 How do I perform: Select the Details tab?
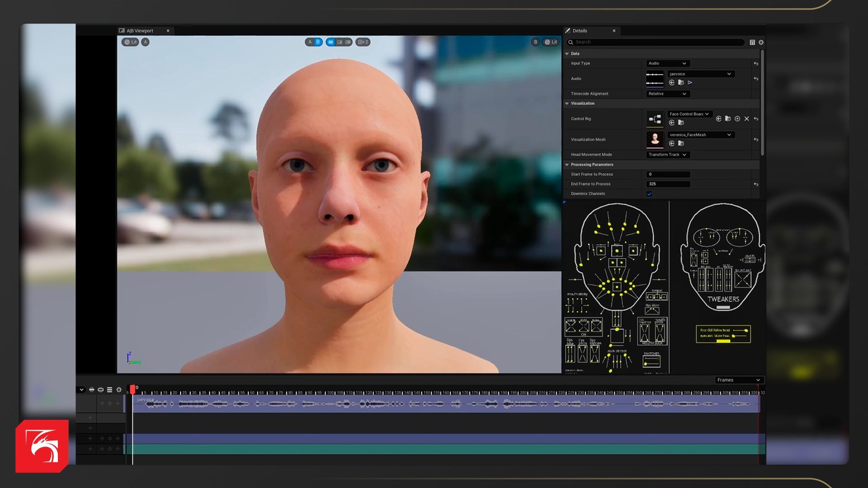[580, 31]
